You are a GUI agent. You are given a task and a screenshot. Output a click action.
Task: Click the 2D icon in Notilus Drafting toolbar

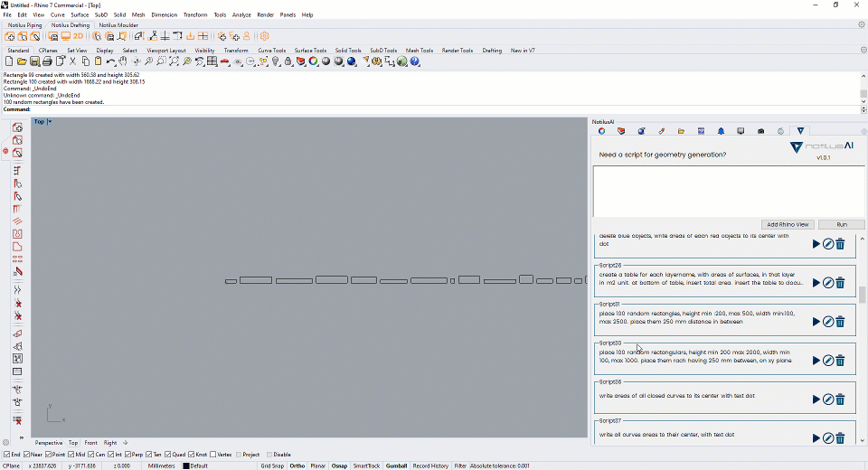tap(78, 36)
